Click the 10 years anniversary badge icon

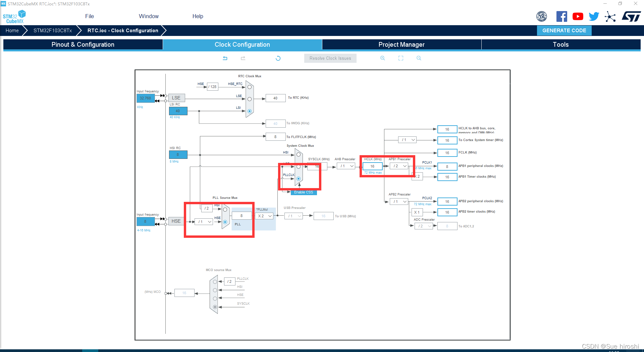(542, 16)
